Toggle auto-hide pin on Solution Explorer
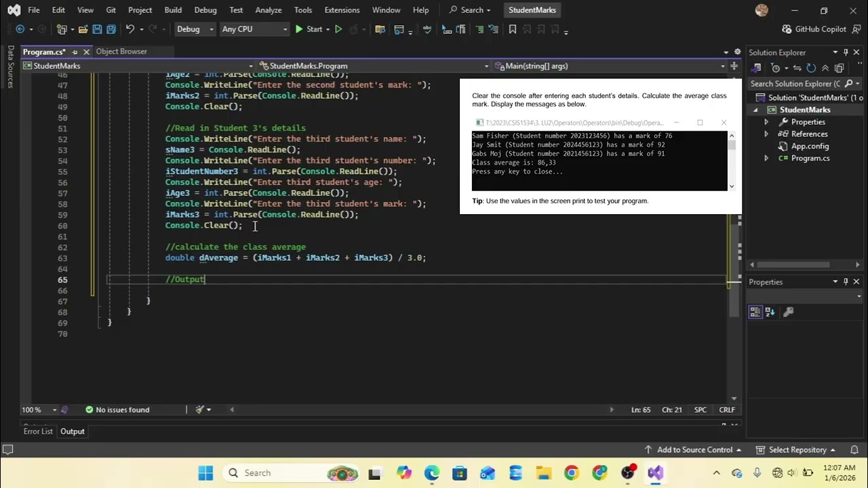868x488 pixels. point(846,52)
